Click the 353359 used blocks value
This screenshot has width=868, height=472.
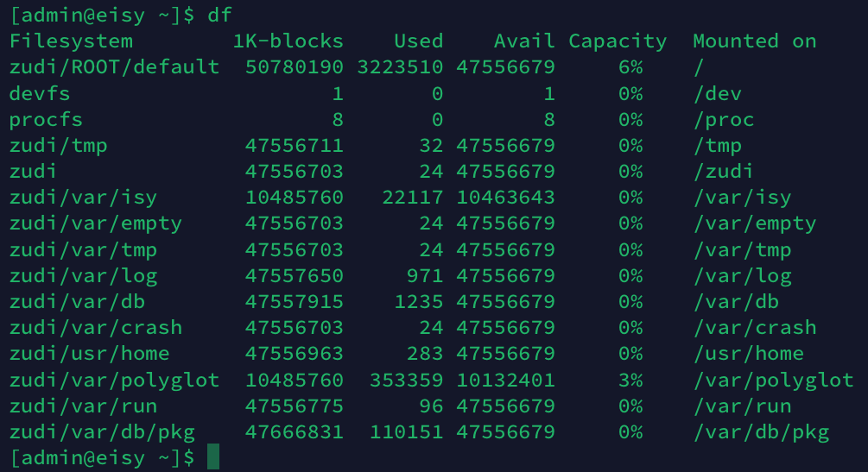(x=406, y=380)
